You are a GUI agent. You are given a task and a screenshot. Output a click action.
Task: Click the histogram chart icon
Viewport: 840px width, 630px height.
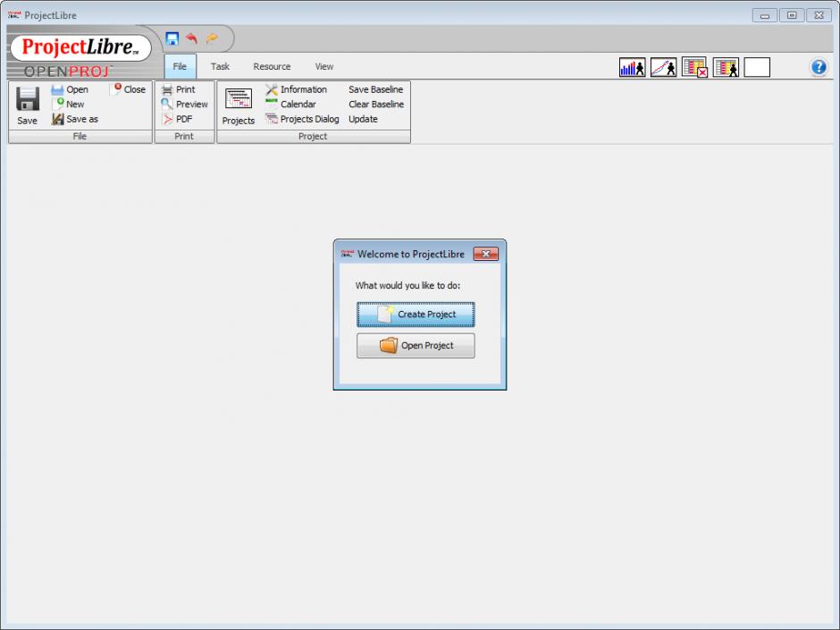point(632,68)
